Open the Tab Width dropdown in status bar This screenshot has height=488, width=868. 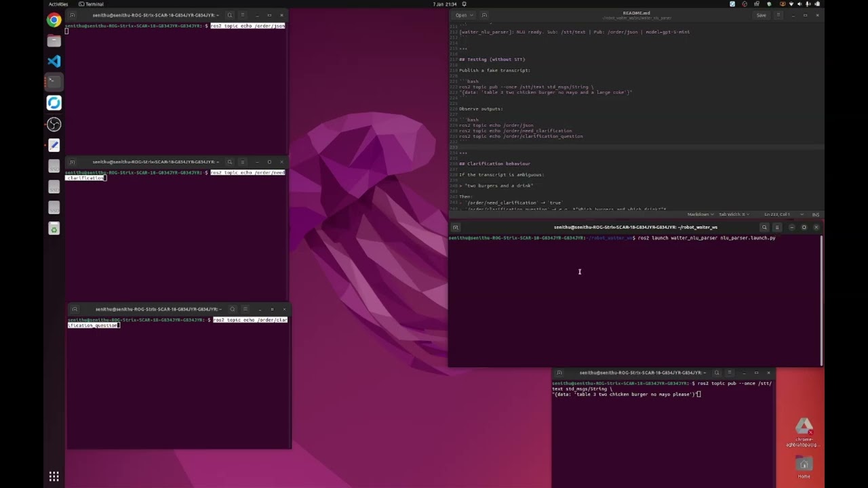click(x=734, y=214)
